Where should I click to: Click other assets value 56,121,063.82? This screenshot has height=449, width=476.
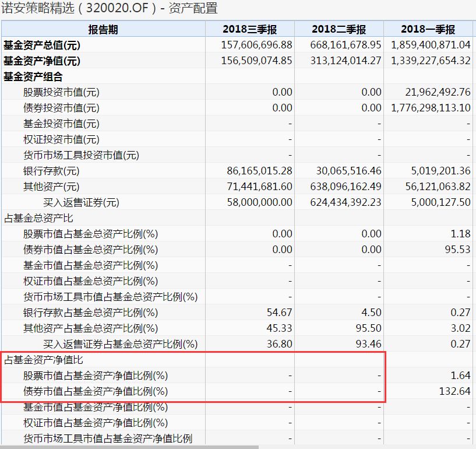438,187
